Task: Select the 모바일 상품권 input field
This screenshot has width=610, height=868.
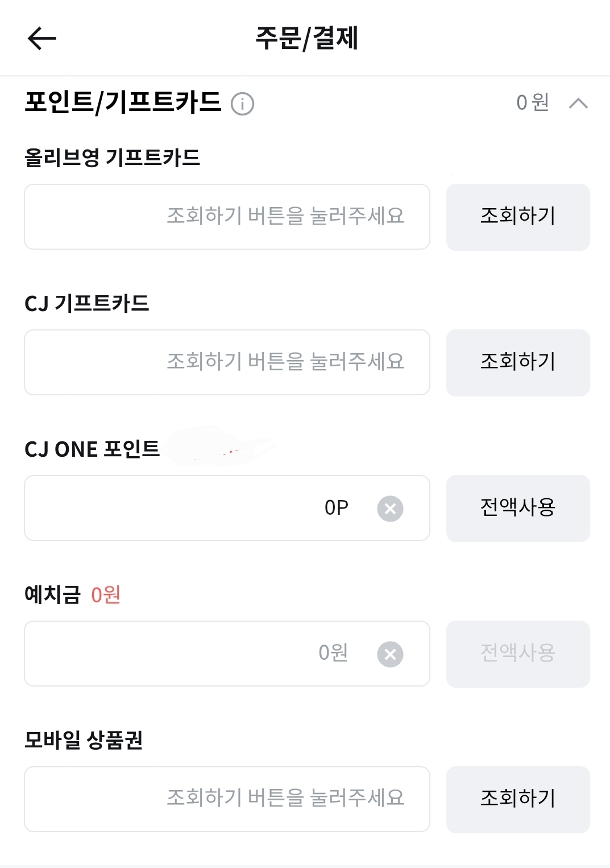Action: tap(227, 799)
